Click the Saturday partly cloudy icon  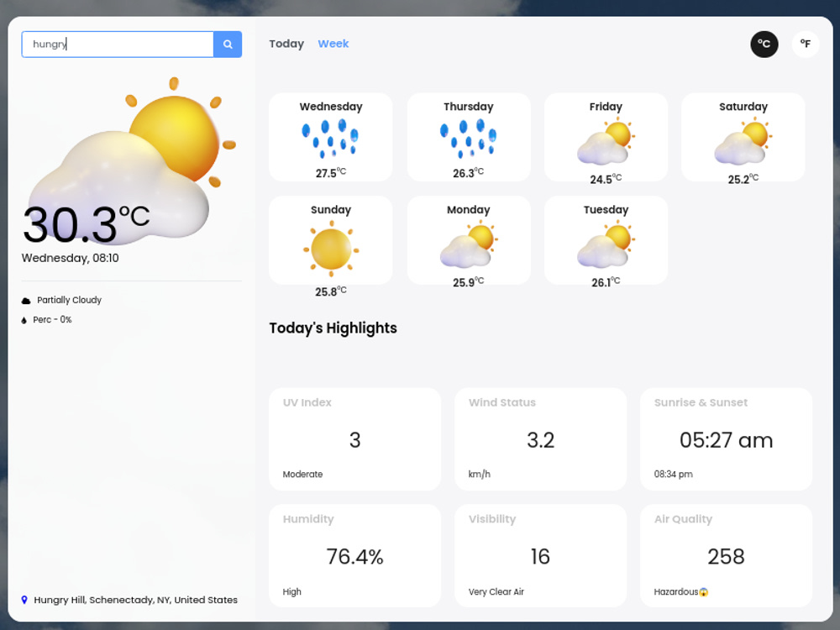[743, 141]
